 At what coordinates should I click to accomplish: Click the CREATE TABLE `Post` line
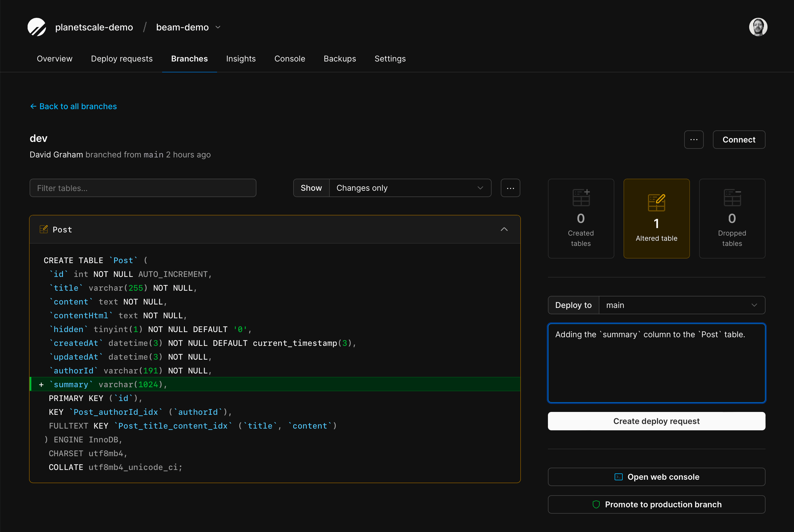(96, 261)
